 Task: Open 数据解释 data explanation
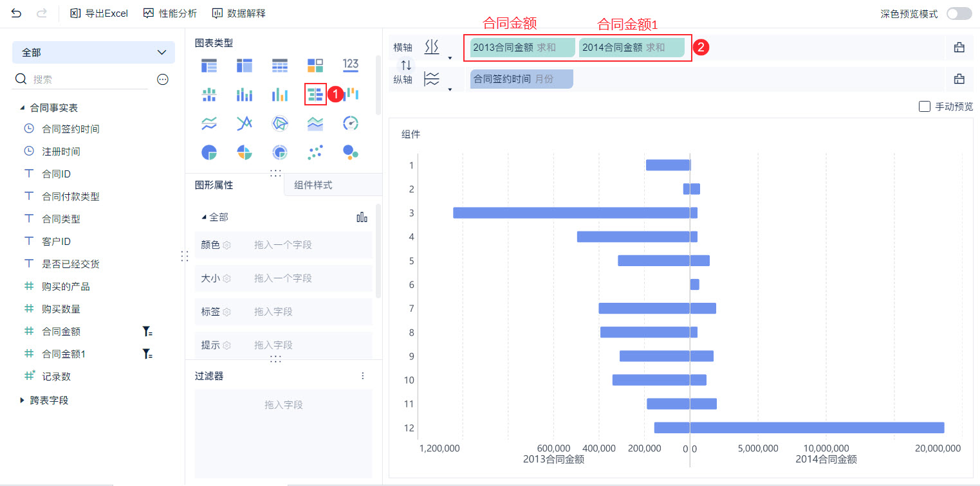click(239, 13)
